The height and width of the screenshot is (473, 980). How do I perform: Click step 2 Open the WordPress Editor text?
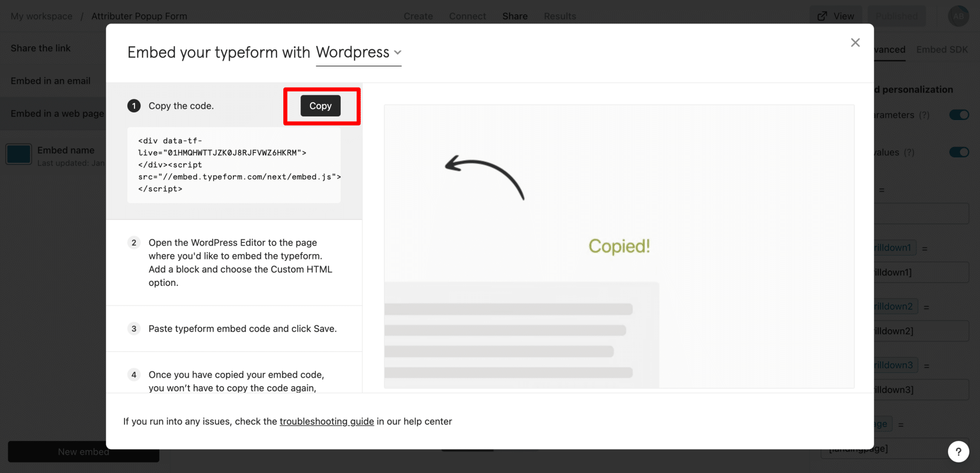pos(240,262)
